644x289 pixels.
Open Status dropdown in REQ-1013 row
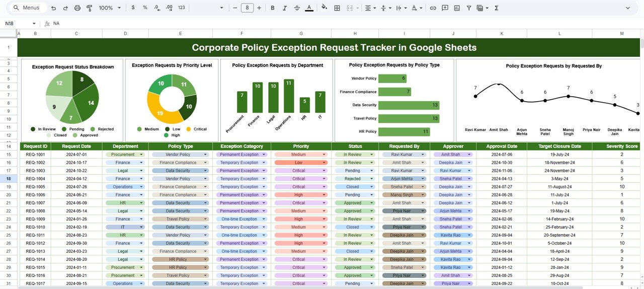click(x=371, y=251)
